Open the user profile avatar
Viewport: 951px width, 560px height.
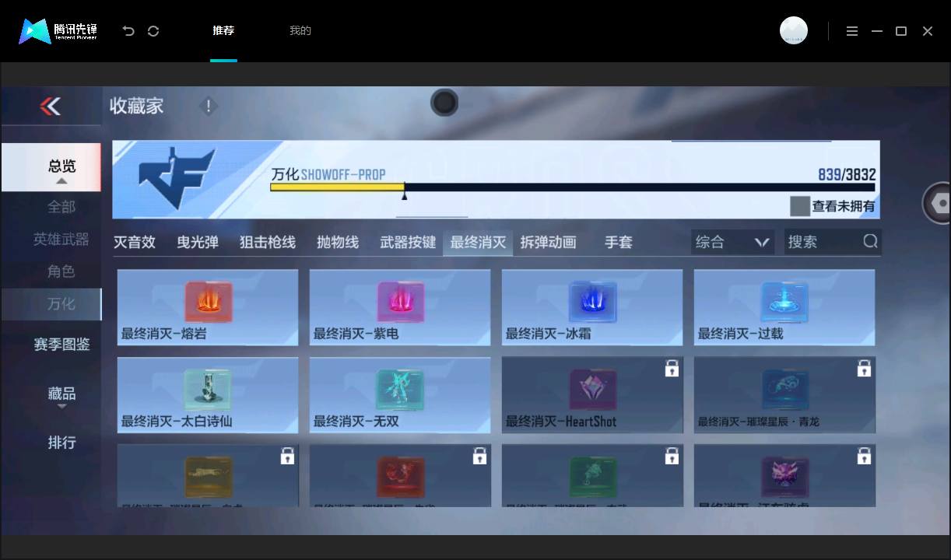pos(794,30)
